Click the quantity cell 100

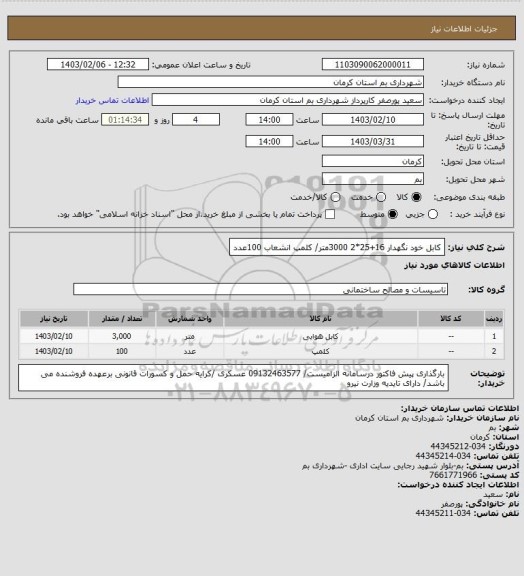122,351
